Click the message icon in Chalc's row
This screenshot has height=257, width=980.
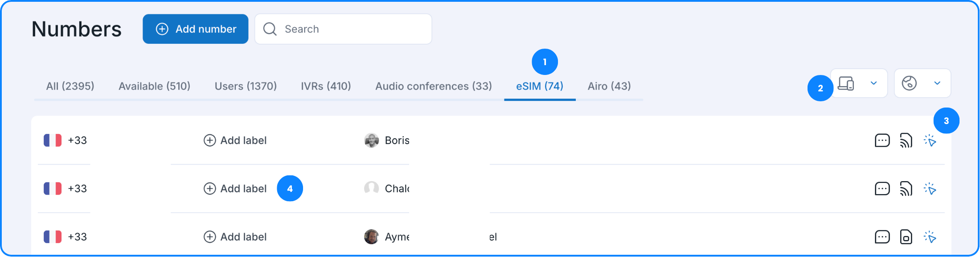click(882, 189)
